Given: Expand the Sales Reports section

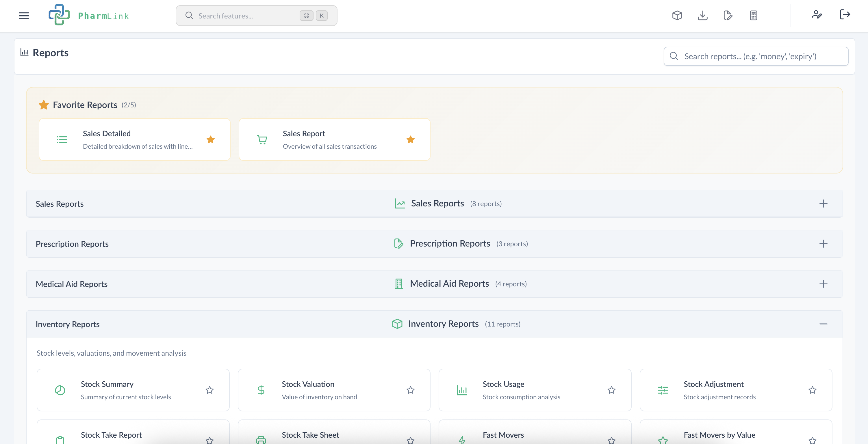Looking at the screenshot, I should (824, 203).
